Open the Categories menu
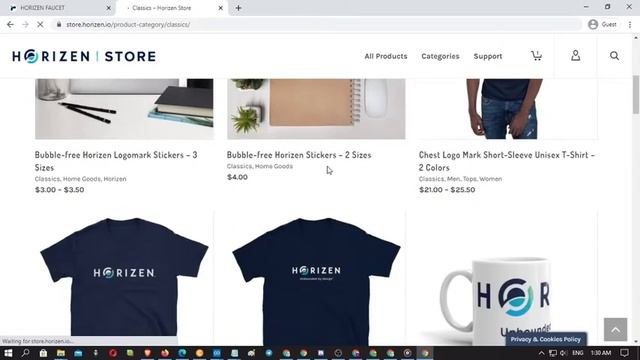Viewport: 640px width, 360px height. [x=440, y=56]
